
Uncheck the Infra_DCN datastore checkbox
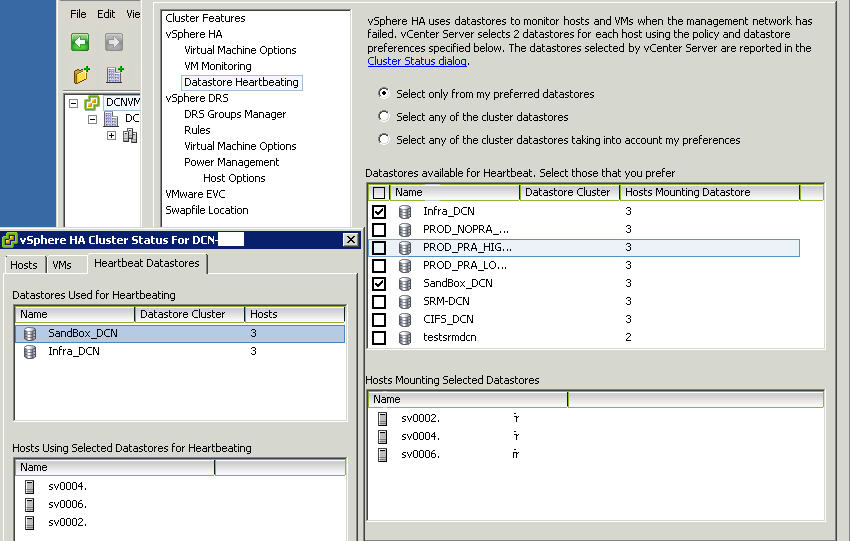pyautogui.click(x=379, y=211)
